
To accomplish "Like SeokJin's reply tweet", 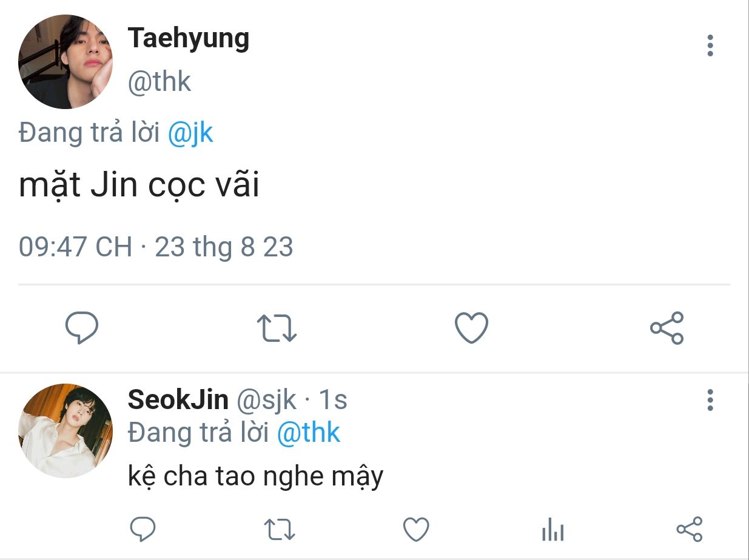I will (x=416, y=529).
